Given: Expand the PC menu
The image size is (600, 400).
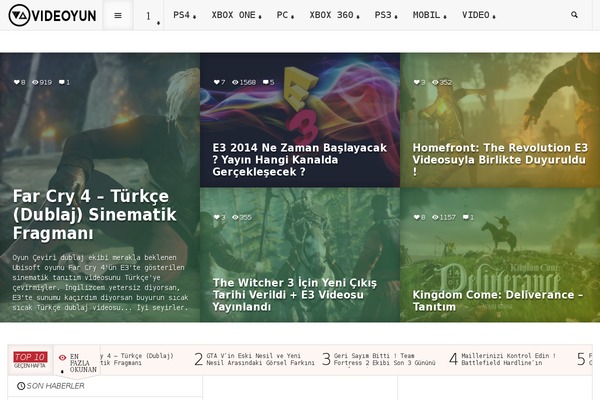Looking at the screenshot, I should tap(285, 15).
